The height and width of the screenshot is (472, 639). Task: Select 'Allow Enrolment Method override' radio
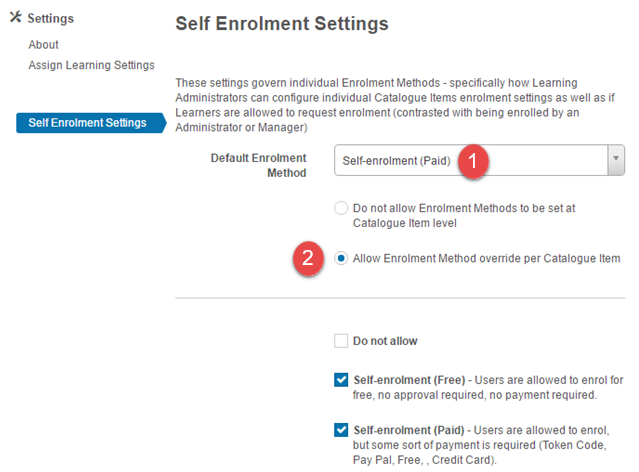pyautogui.click(x=341, y=258)
